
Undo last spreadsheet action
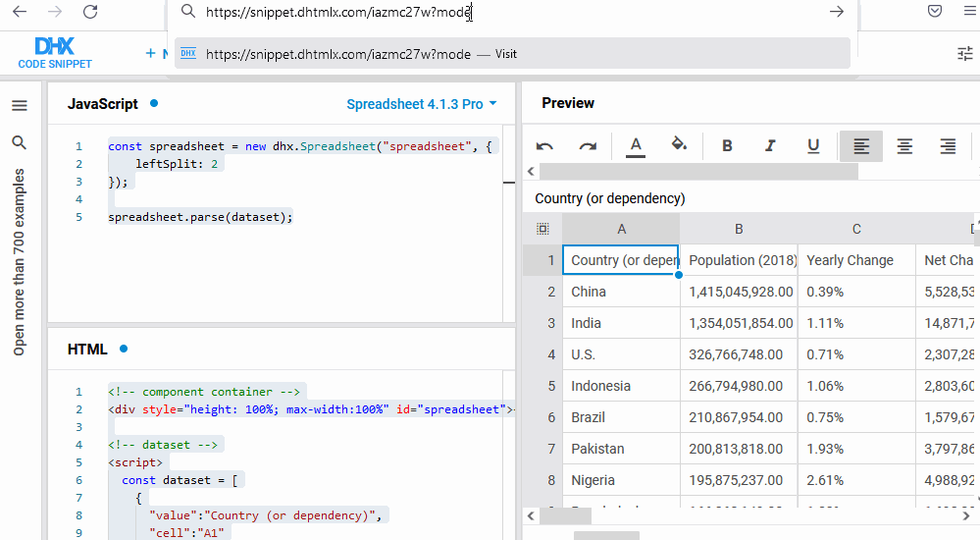point(544,146)
